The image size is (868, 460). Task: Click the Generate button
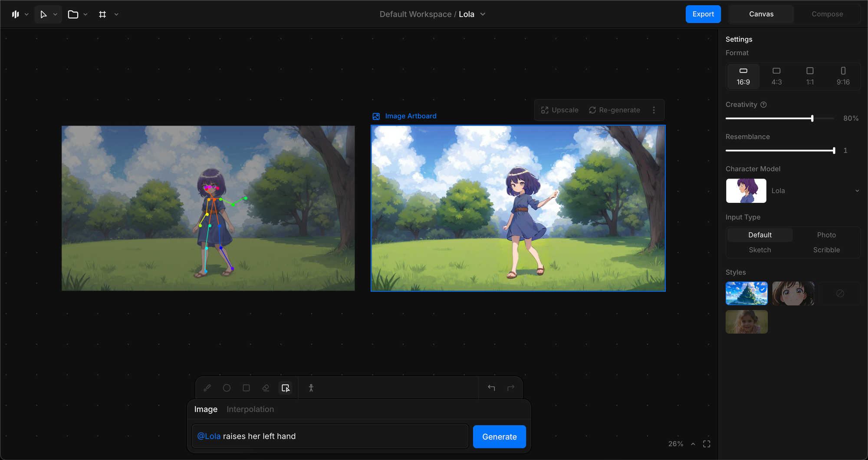499,437
